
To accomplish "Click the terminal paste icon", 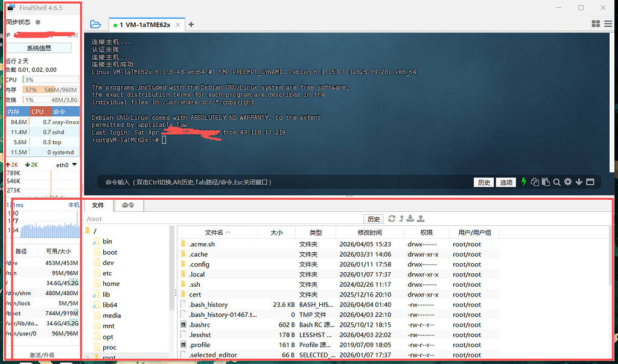I will (546, 182).
